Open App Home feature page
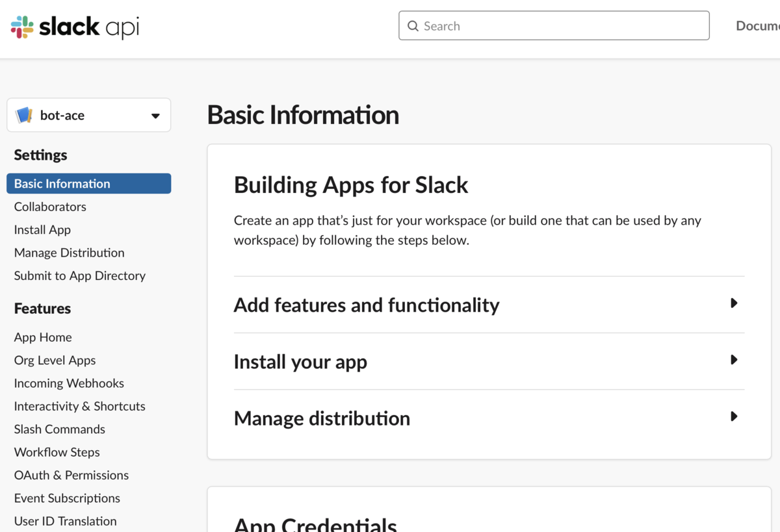The width and height of the screenshot is (780, 532). (x=43, y=337)
